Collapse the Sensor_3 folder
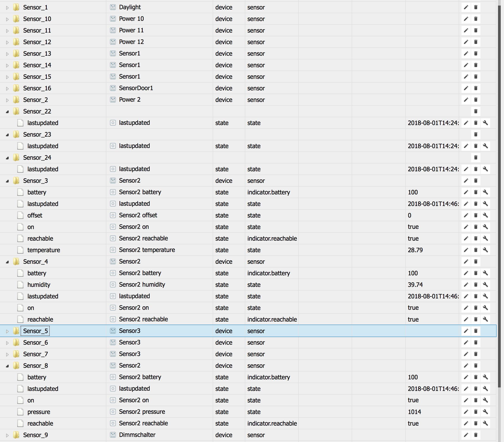 (x=7, y=181)
